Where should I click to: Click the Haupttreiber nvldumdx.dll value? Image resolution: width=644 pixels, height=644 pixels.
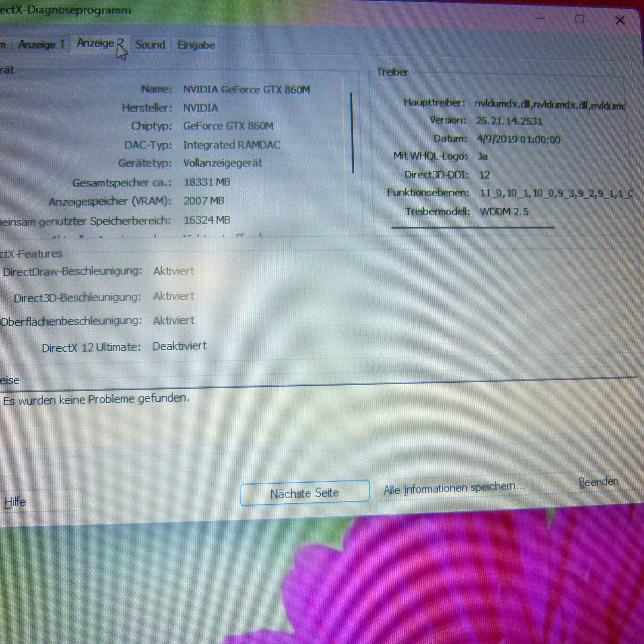click(x=550, y=105)
